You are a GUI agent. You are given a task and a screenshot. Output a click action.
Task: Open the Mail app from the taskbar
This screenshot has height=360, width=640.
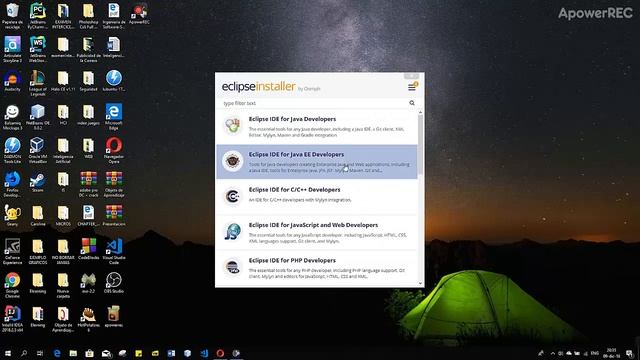(106, 353)
